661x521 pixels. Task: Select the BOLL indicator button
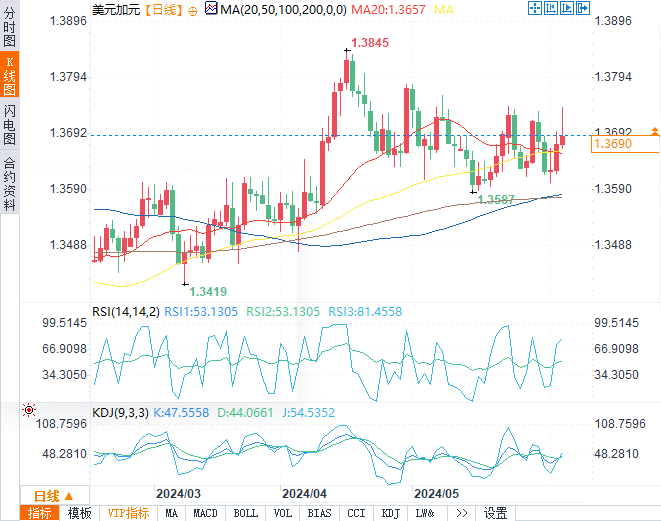pyautogui.click(x=246, y=513)
